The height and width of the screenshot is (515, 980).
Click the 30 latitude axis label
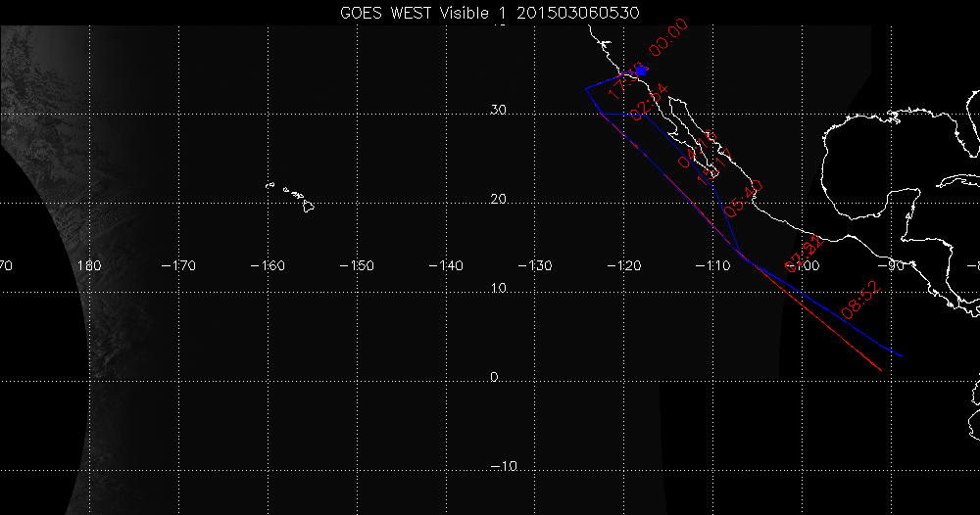pyautogui.click(x=498, y=111)
